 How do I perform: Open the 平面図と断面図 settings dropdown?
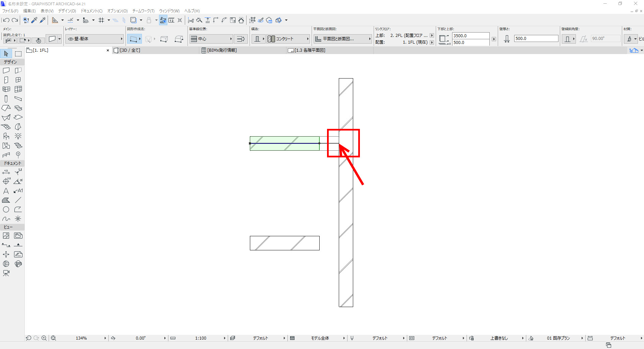343,39
